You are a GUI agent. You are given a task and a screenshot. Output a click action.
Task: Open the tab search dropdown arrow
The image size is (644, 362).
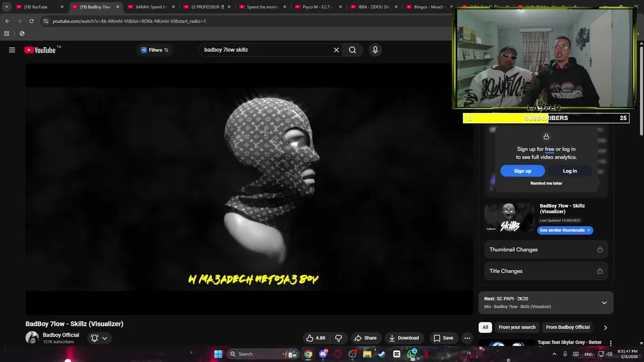7,7
